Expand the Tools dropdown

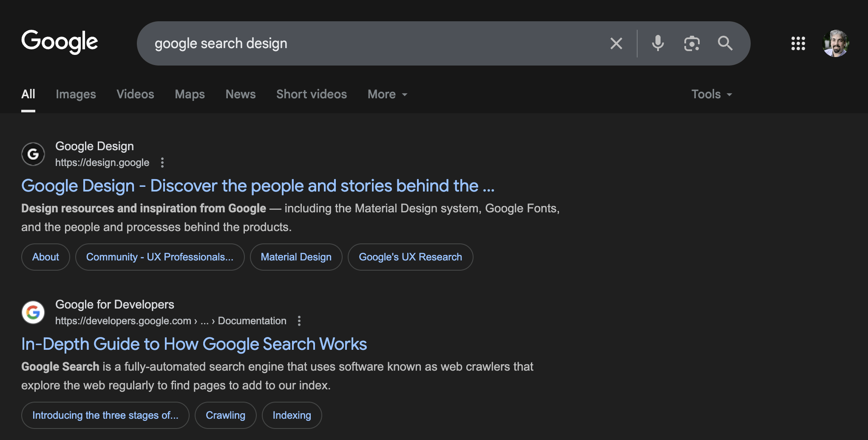click(x=712, y=94)
